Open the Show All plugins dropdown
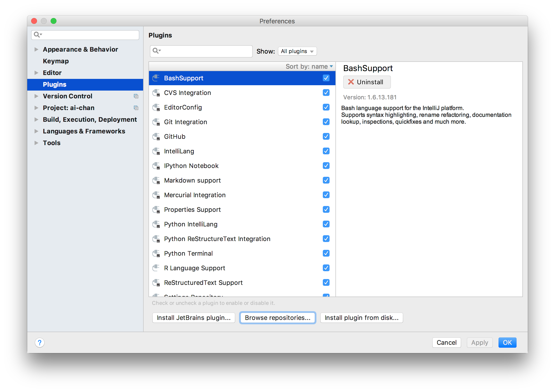 pyautogui.click(x=297, y=51)
